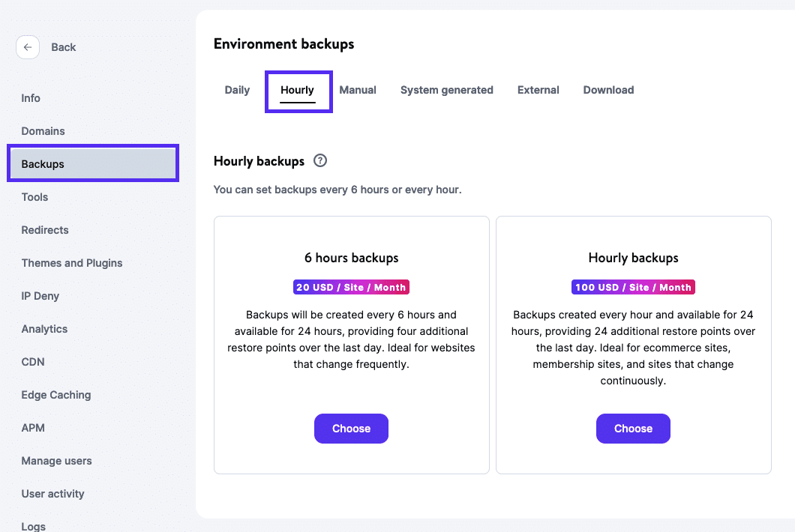This screenshot has width=795, height=532.
Task: Open the System generated tab
Action: pos(447,90)
